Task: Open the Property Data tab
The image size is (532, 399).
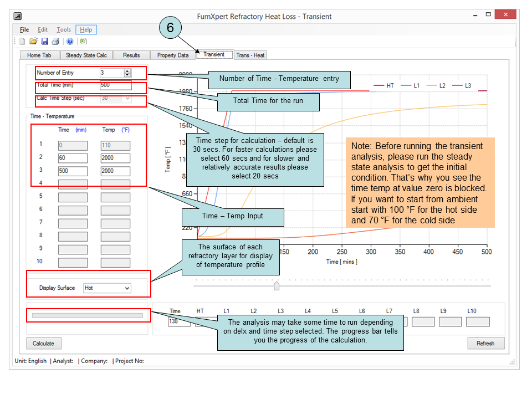Action: 173,55
